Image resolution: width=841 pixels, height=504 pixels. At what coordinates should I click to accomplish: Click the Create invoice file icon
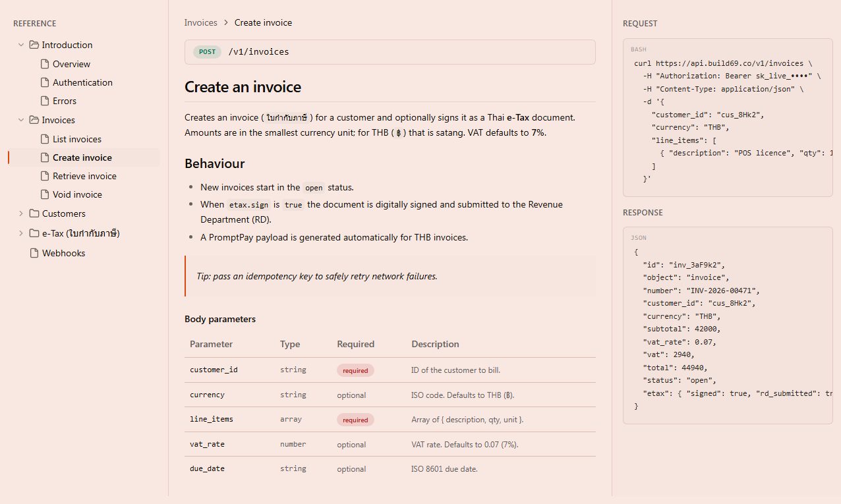click(x=45, y=157)
